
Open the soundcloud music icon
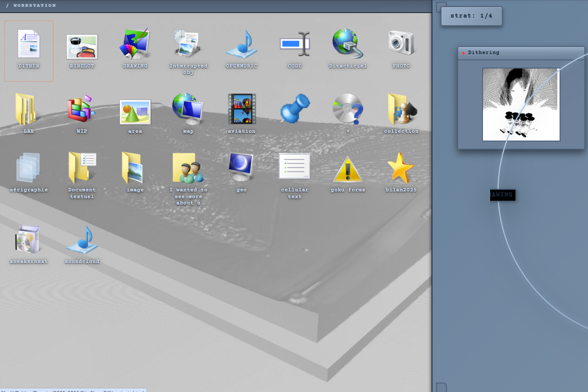[x=82, y=240]
